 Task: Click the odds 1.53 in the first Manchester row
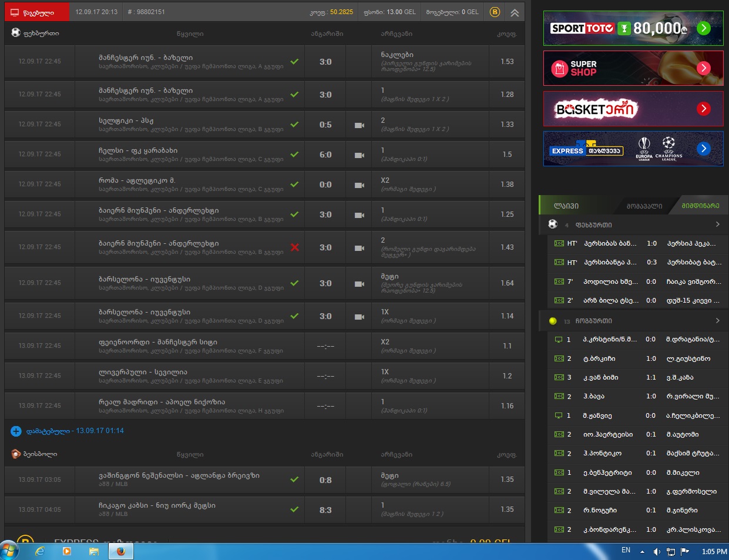[507, 62]
